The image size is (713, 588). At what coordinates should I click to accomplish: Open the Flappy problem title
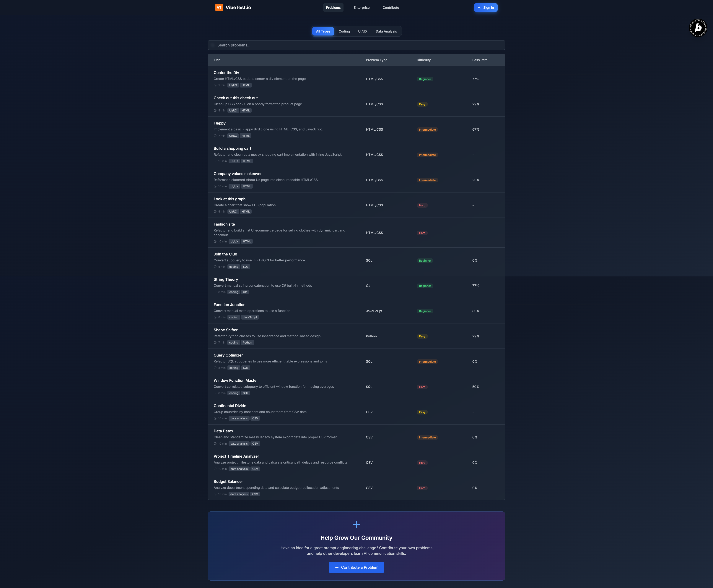click(x=219, y=123)
